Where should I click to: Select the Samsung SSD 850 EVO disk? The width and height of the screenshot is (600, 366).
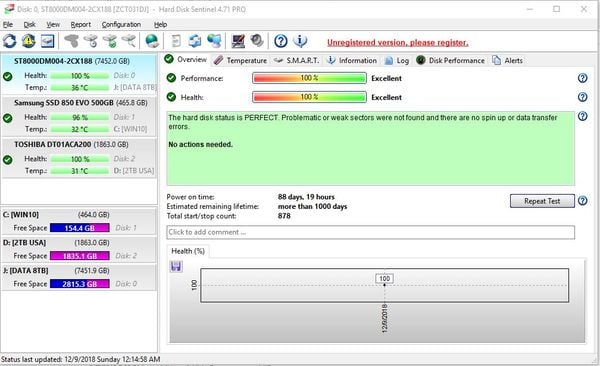point(79,116)
